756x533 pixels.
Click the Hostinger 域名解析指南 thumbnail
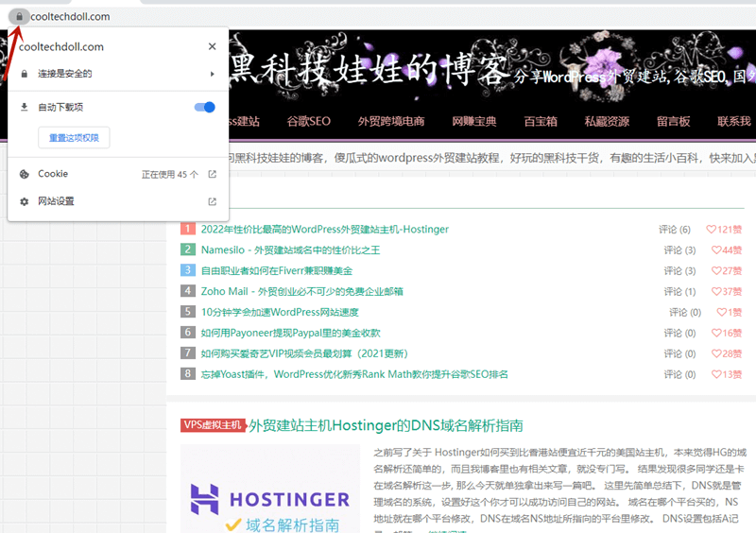[x=270, y=489]
